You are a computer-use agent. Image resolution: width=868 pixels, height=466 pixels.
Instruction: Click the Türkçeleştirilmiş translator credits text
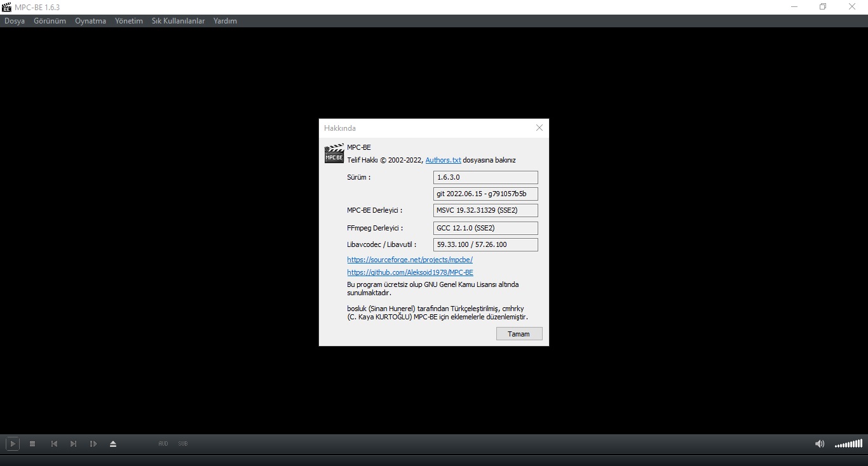click(437, 312)
